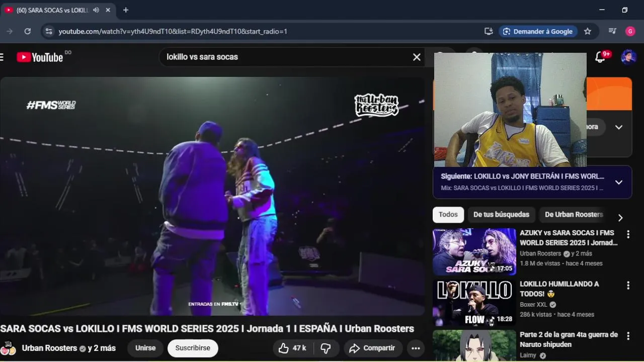Click the install/cast screen icon in address bar
This screenshot has width=644, height=362.
pyautogui.click(x=489, y=31)
